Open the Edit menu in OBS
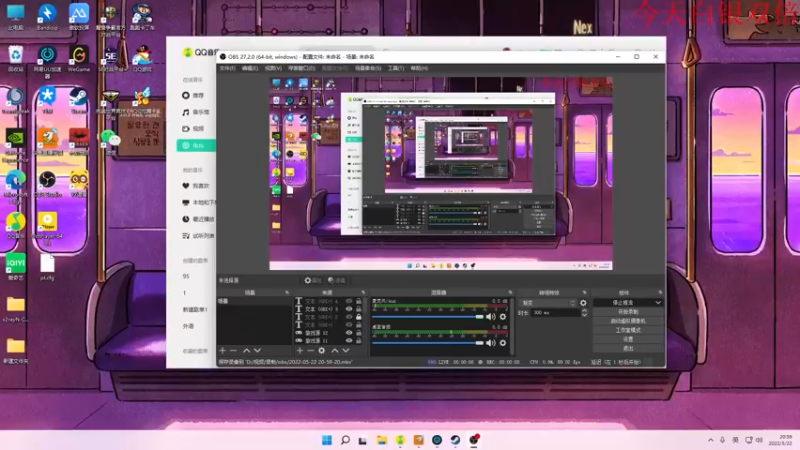Image resolution: width=800 pixels, height=450 pixels. tap(249, 68)
